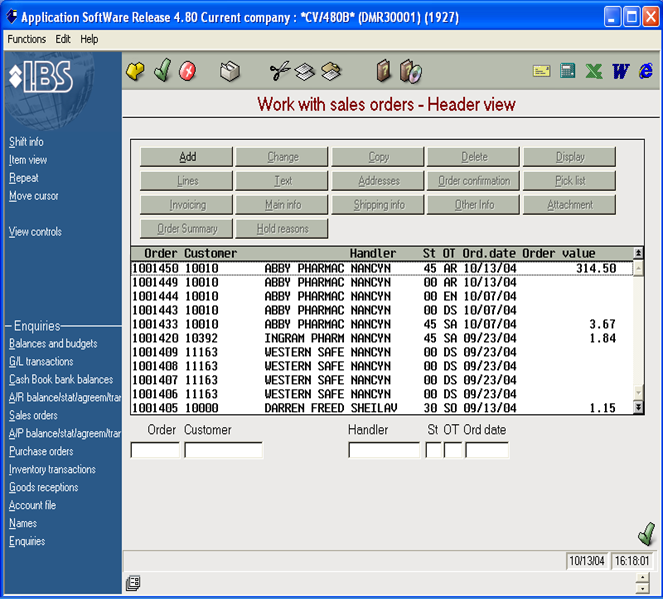
Task: Launch the Excel export icon
Action: click(594, 71)
